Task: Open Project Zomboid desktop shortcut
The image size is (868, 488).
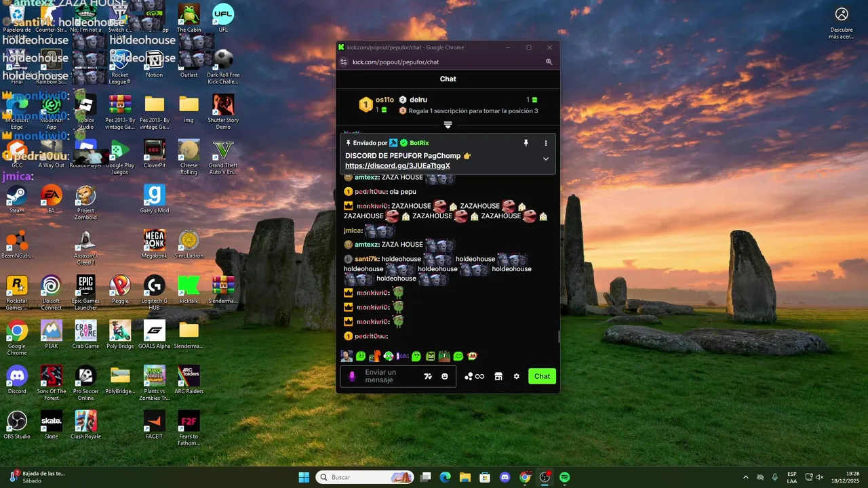Action: click(x=85, y=203)
